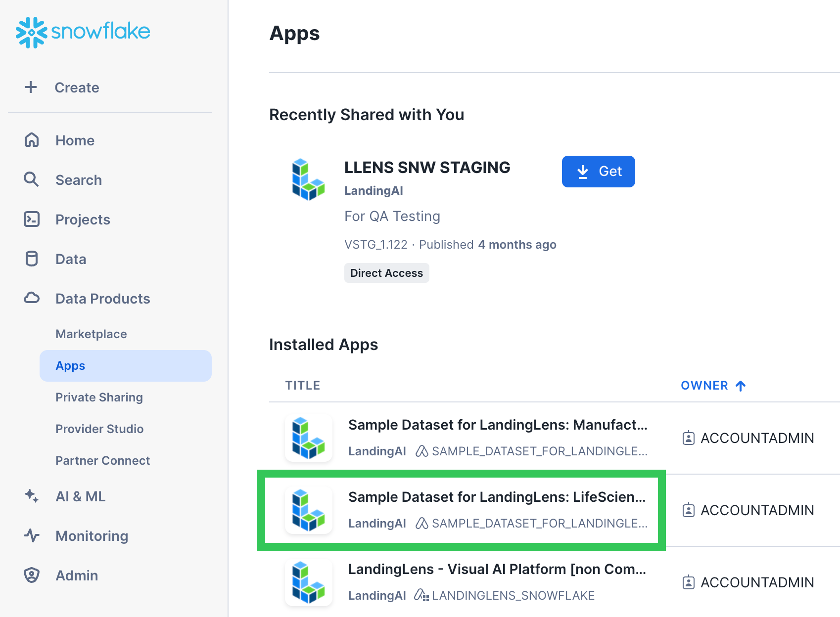Click the Create plus icon
Viewport: 840px width, 617px height.
31,87
